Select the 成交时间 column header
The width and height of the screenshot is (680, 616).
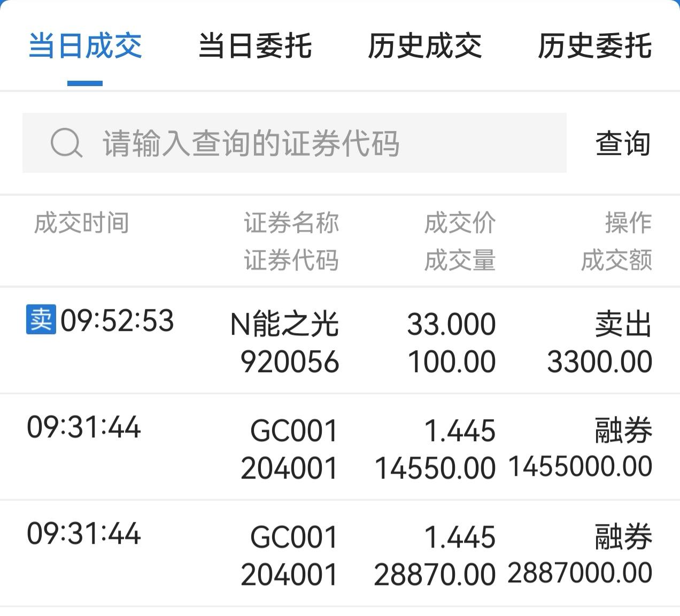[82, 223]
